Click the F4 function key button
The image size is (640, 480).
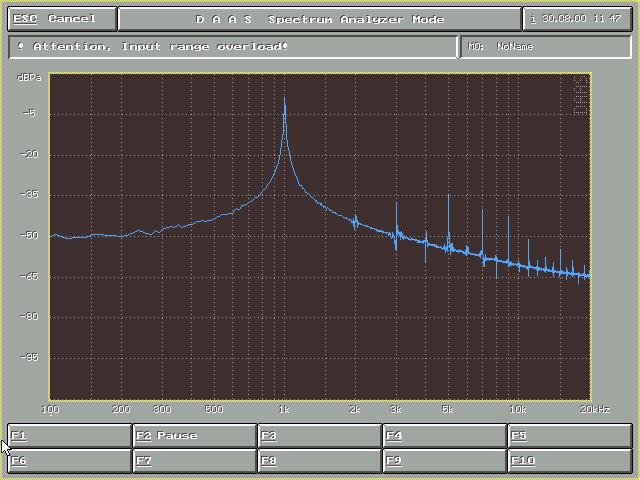point(444,436)
